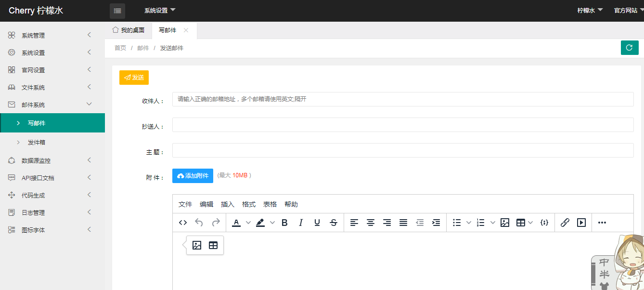Toggle bold formatting
This screenshot has width=644, height=290.
(x=284, y=223)
